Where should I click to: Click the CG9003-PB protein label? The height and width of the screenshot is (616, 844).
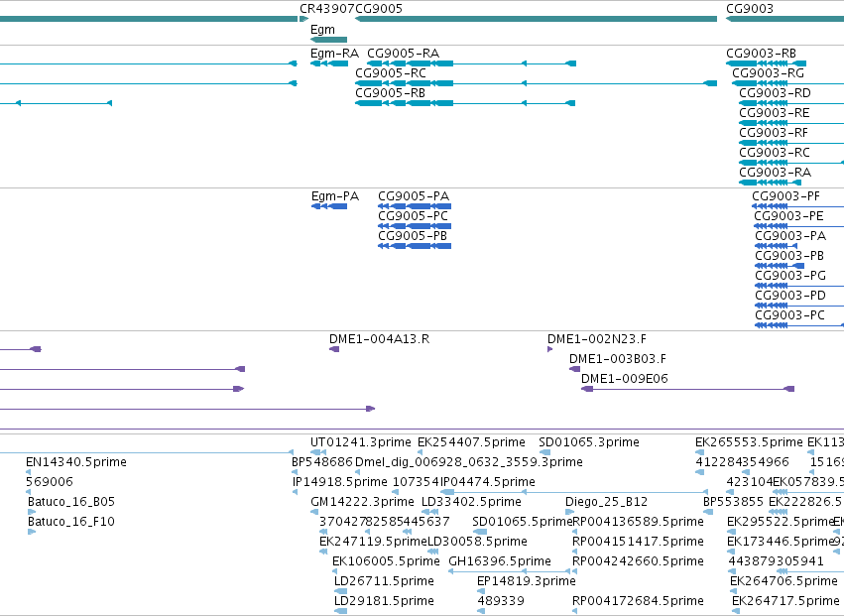point(789,256)
